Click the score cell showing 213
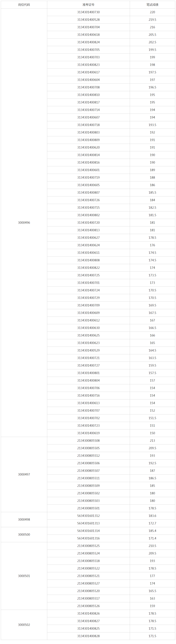Image resolution: width=176 pixels, height=644 pixels. (152, 441)
